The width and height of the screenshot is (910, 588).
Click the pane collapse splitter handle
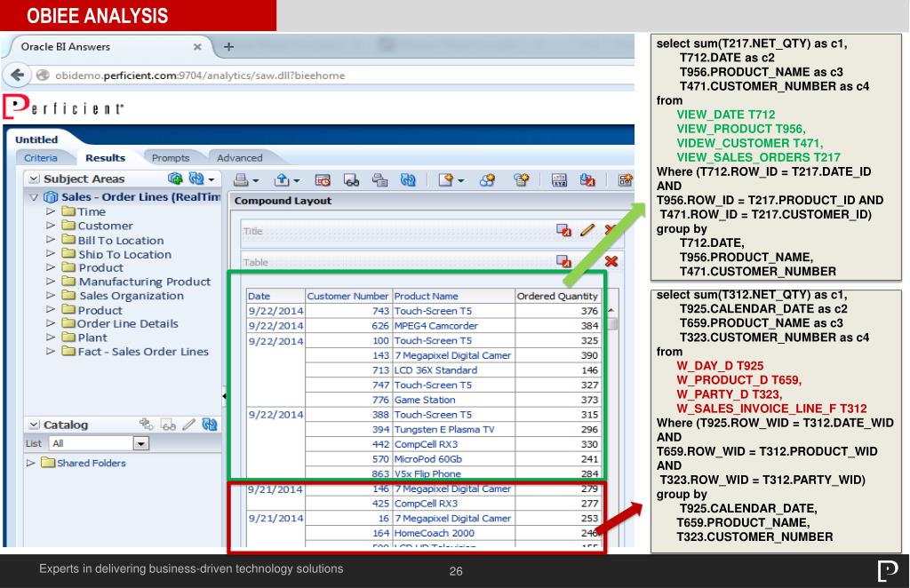pyautogui.click(x=224, y=396)
